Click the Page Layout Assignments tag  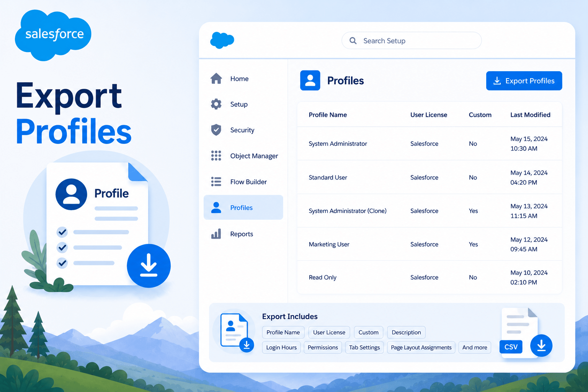(x=421, y=348)
